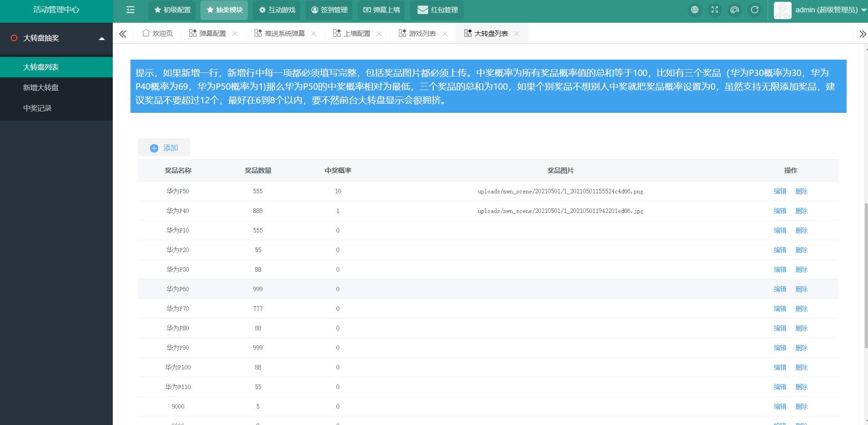
Task: Click the refresh icon in header
Action: (x=754, y=10)
